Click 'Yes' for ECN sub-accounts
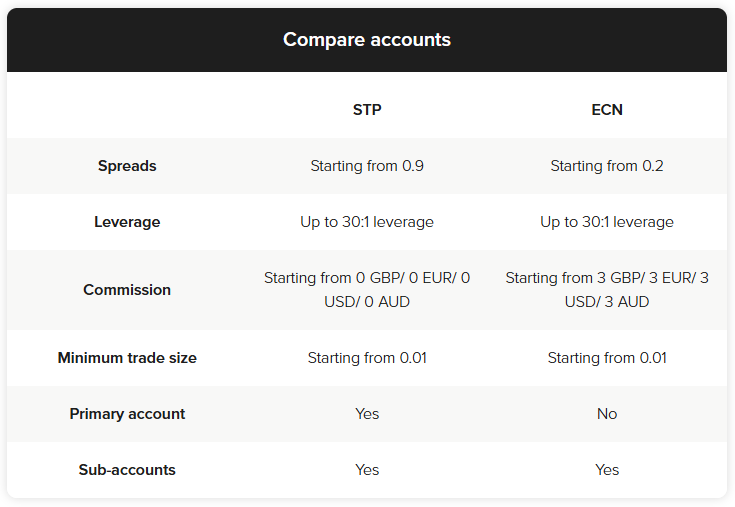 [607, 470]
